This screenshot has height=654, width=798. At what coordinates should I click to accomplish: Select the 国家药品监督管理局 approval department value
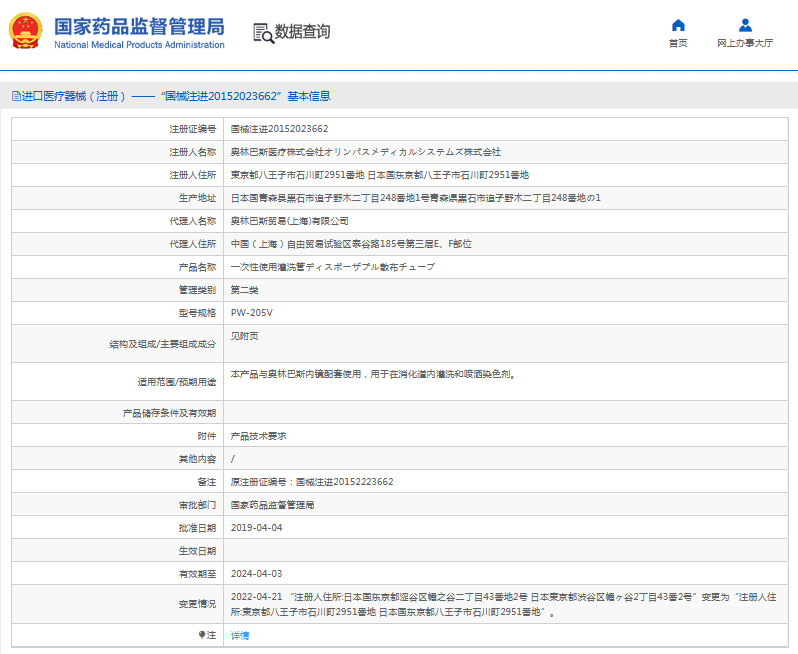[x=272, y=505]
